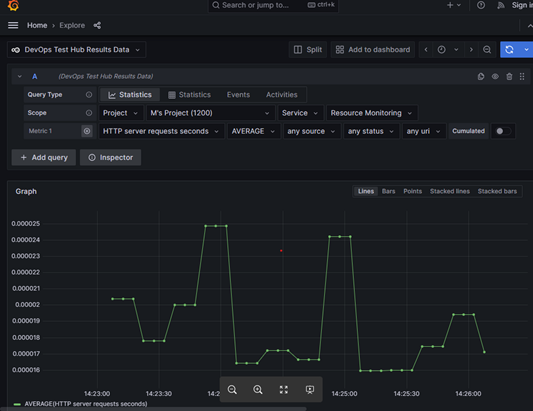
Task: Click Sign in link
Action: 522,5
